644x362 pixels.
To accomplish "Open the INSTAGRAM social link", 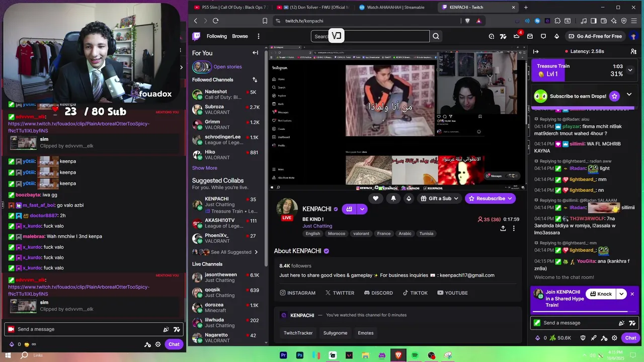I will click(298, 293).
